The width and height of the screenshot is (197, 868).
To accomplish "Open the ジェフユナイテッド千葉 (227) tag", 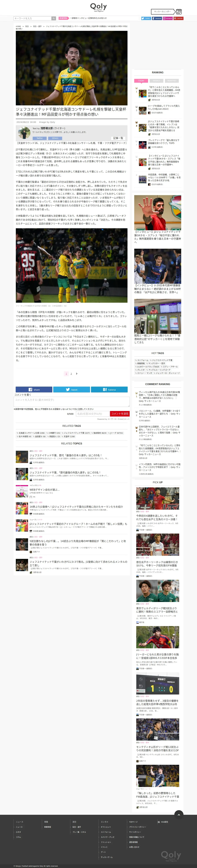I will (76, 433).
